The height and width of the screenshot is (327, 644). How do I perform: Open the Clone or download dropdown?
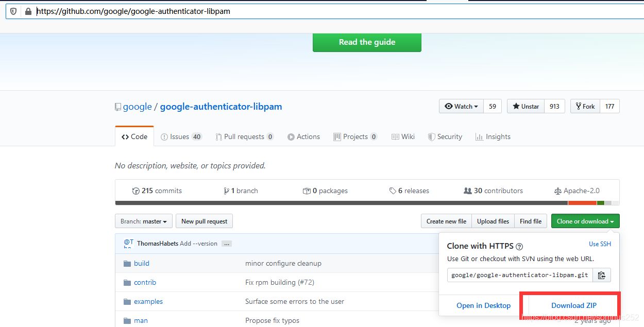pyautogui.click(x=585, y=221)
